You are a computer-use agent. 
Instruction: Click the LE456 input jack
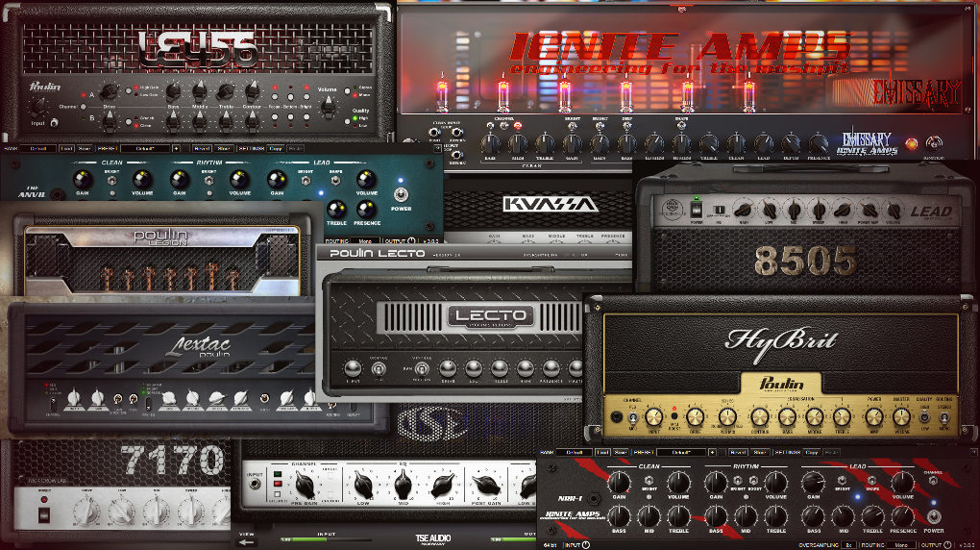coord(54,123)
